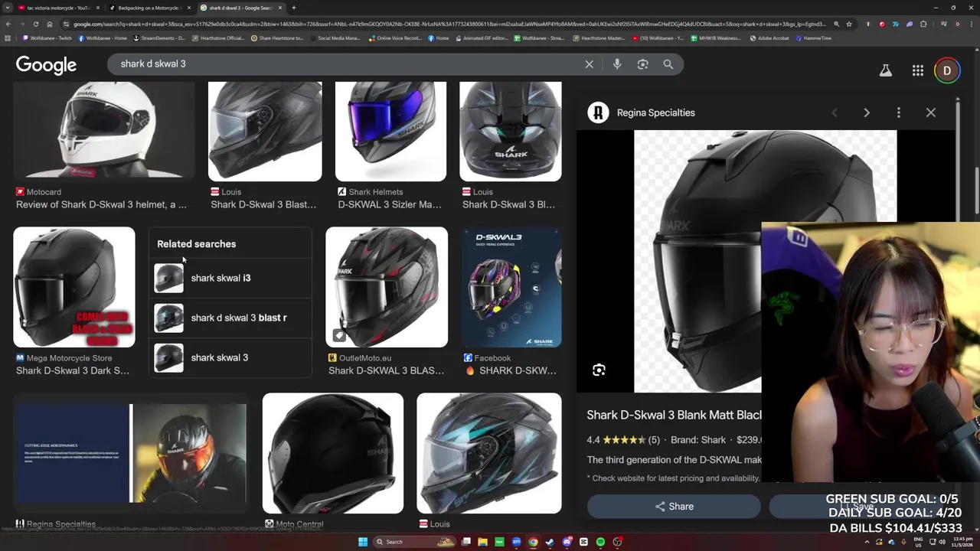
Task: Open File Explorer from taskbar
Action: (482, 542)
